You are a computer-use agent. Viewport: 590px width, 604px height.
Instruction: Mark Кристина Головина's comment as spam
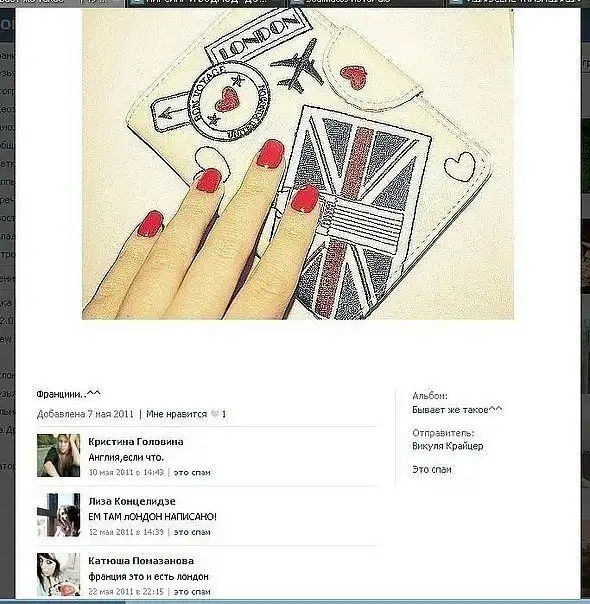click(192, 473)
